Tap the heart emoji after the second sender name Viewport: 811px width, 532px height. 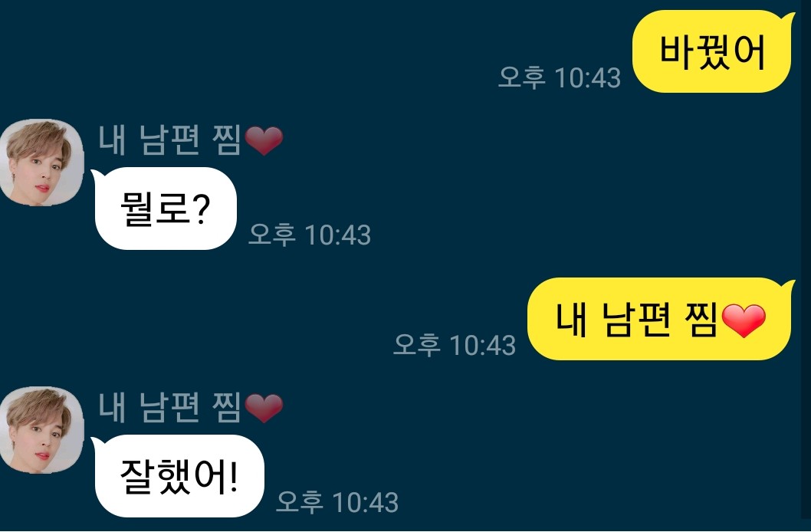(x=264, y=408)
